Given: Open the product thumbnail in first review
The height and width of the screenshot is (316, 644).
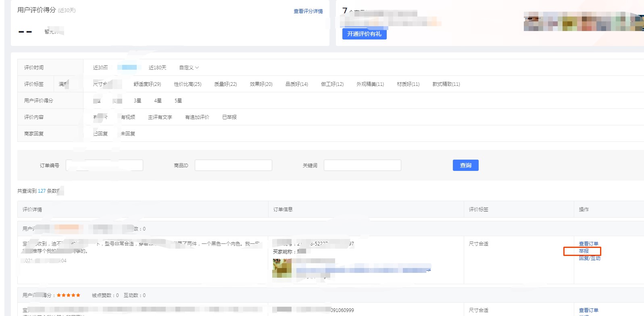Looking at the screenshot, I should coord(282,268).
